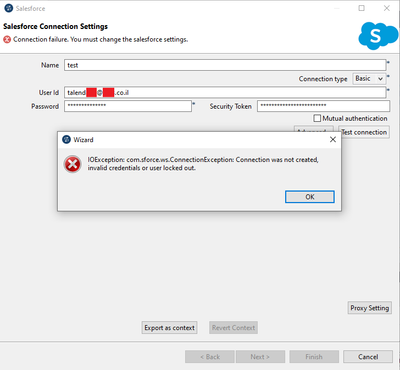Click the red error icon in Wizard dialog

point(72,164)
